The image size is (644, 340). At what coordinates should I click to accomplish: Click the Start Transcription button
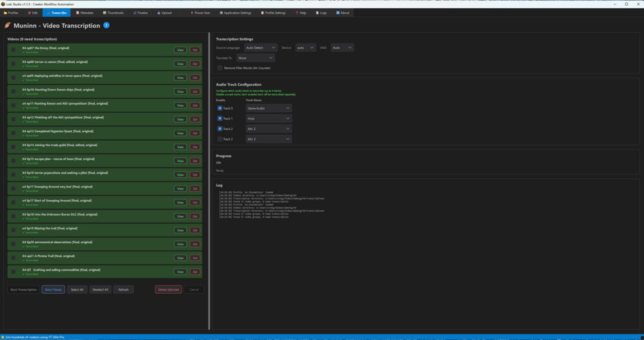24,289
